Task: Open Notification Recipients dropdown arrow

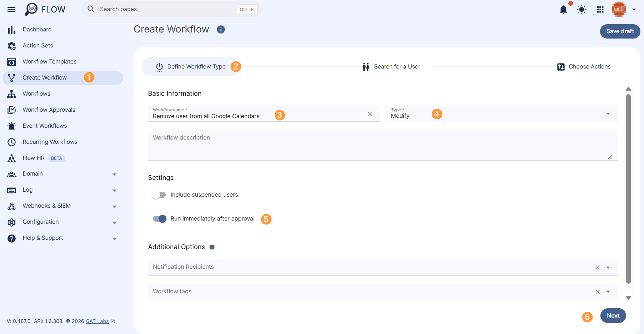Action: tap(608, 268)
